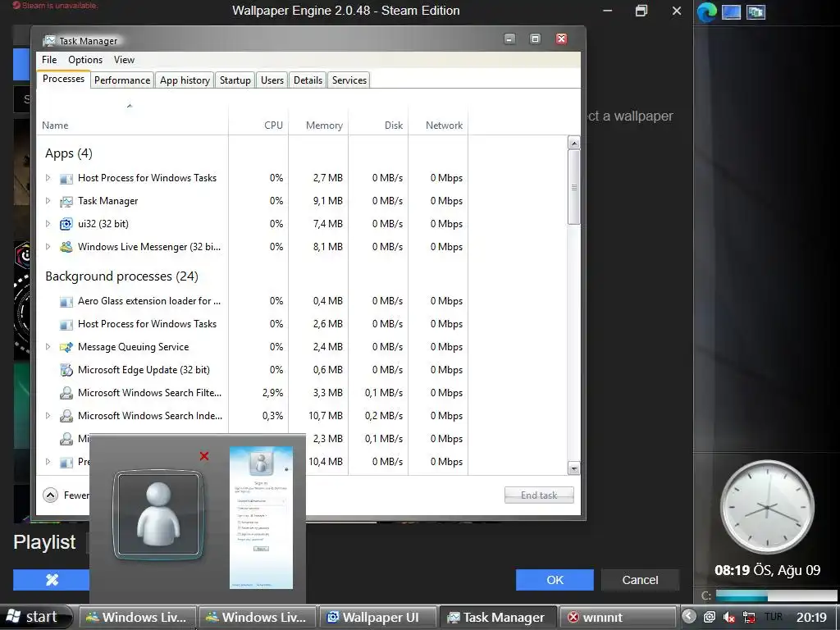Click the Messenger avatar thumbnail preview
Viewport: 840px width, 630px height.
click(x=158, y=515)
